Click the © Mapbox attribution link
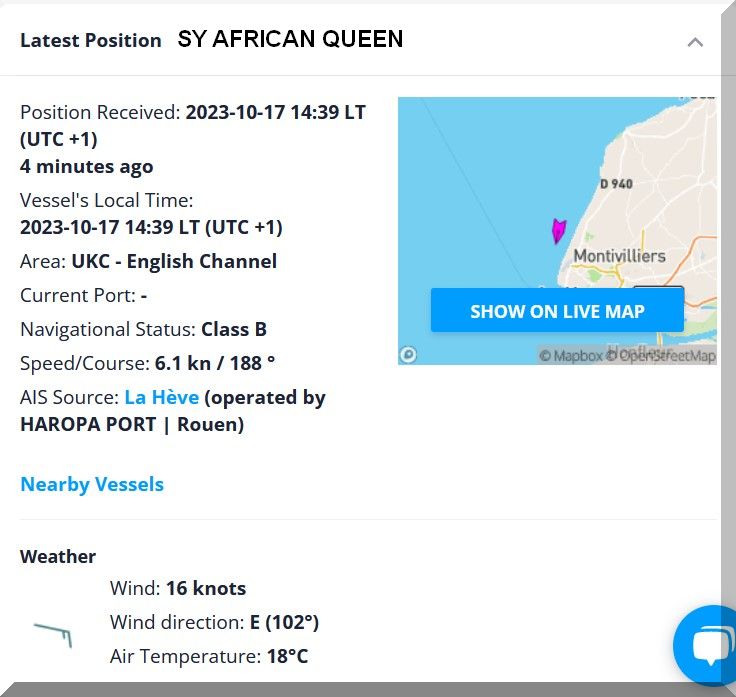Screen dimensions: 736x697 [570, 355]
